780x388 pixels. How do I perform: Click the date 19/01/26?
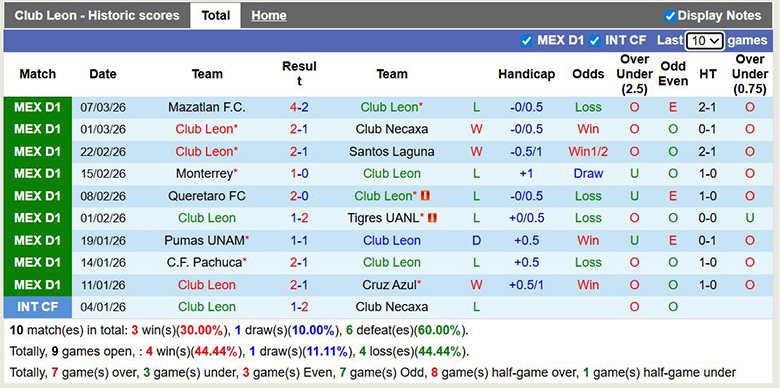click(x=103, y=240)
